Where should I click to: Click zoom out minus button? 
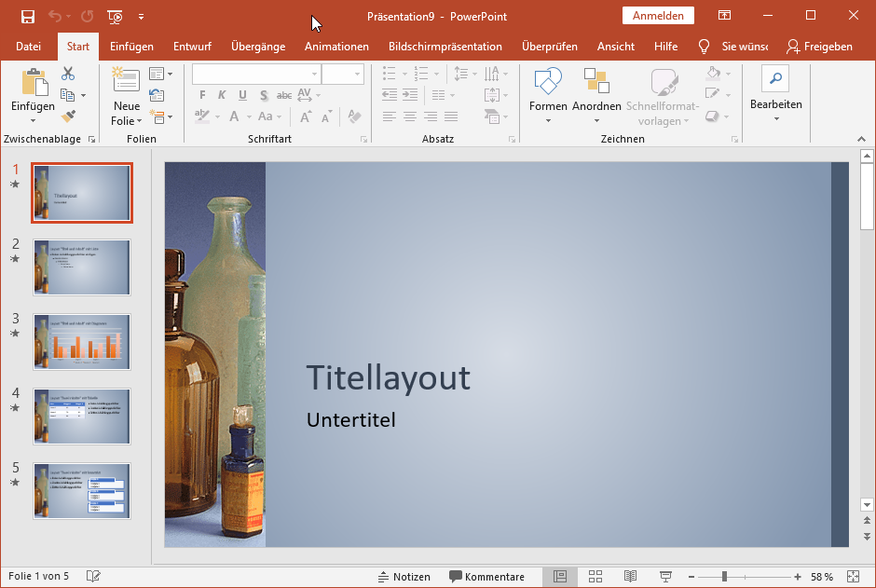click(x=691, y=577)
